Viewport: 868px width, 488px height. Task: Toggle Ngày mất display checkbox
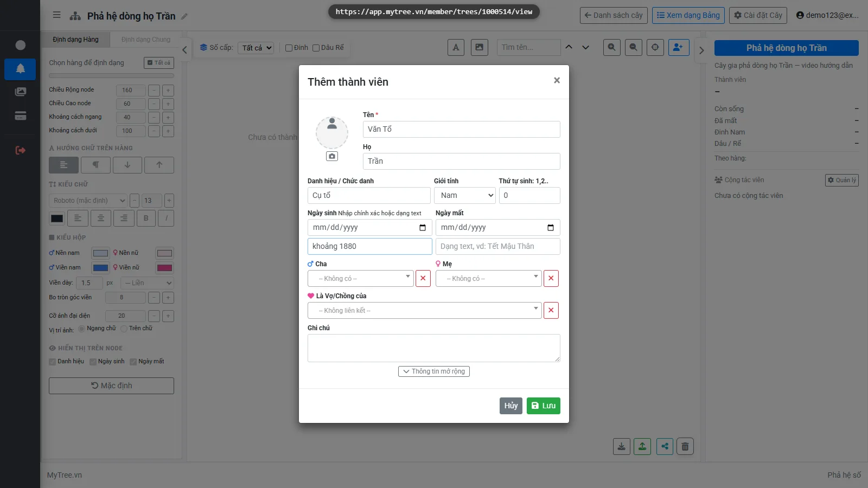(133, 362)
